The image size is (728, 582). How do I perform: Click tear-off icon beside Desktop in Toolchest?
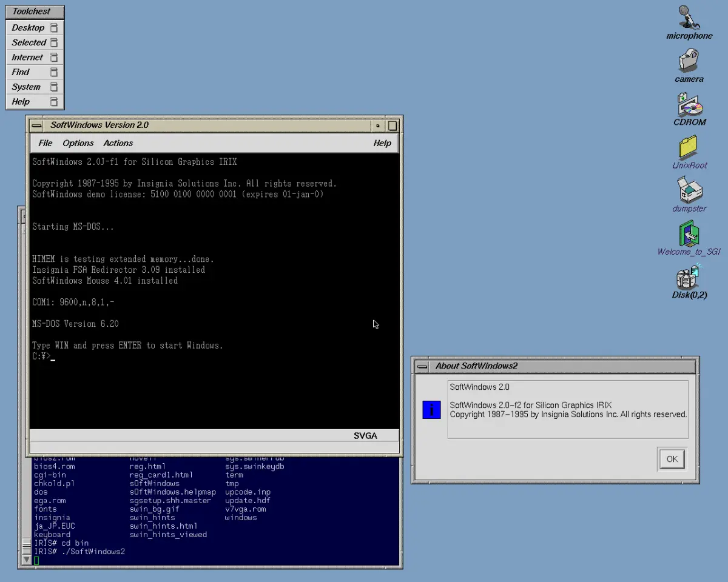click(x=54, y=28)
